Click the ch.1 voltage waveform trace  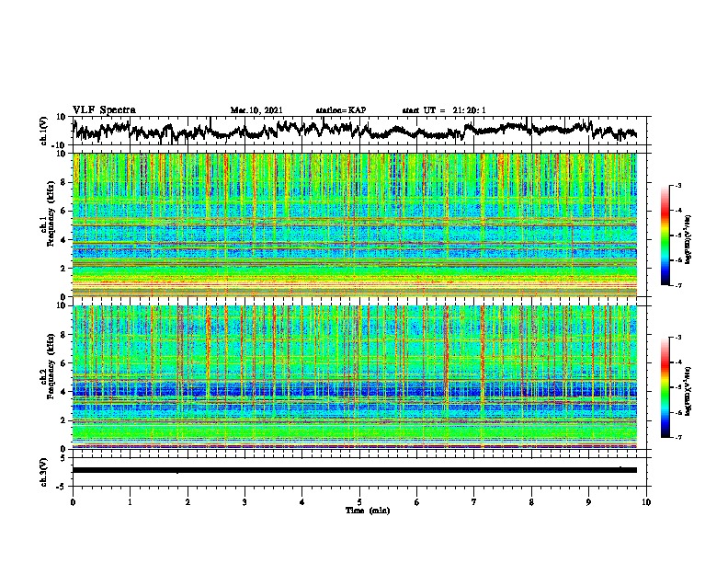355,131
